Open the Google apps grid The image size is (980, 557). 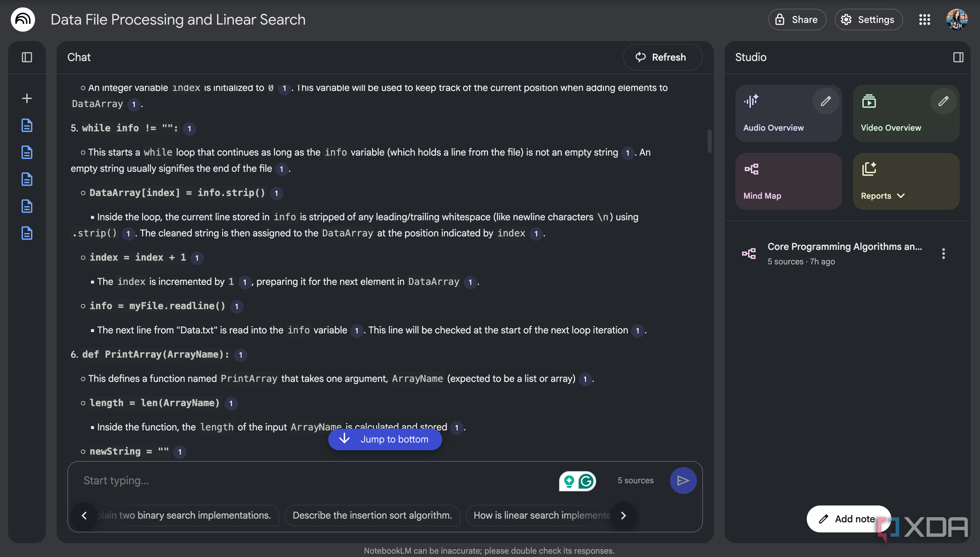pos(924,20)
